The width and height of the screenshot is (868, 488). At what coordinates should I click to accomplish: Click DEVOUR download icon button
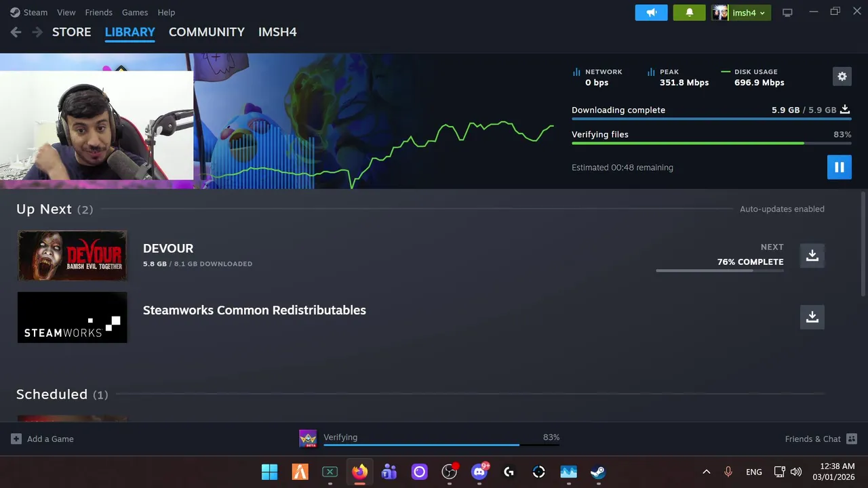(x=812, y=256)
